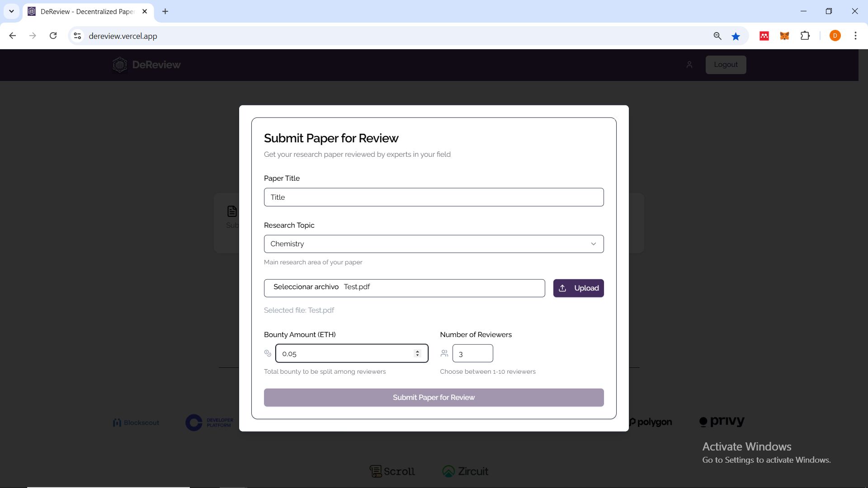The height and width of the screenshot is (488, 868).
Task: Click Seleccionar archivo to choose a file
Action: (x=306, y=287)
